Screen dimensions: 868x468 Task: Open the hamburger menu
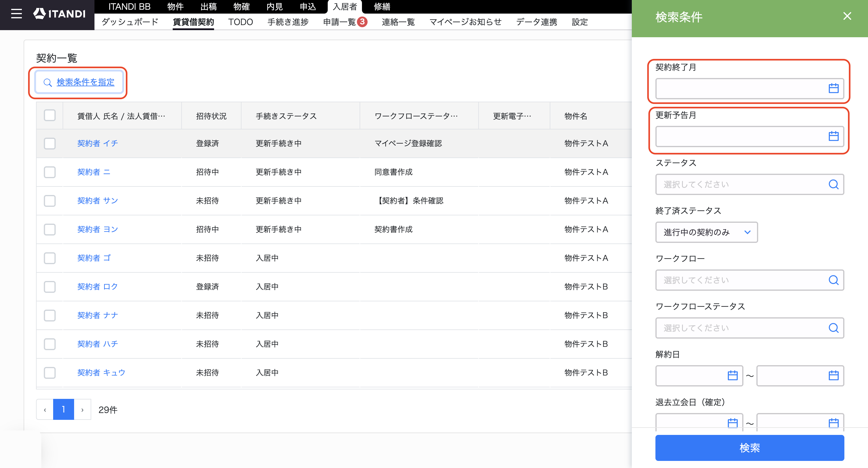pyautogui.click(x=16, y=14)
